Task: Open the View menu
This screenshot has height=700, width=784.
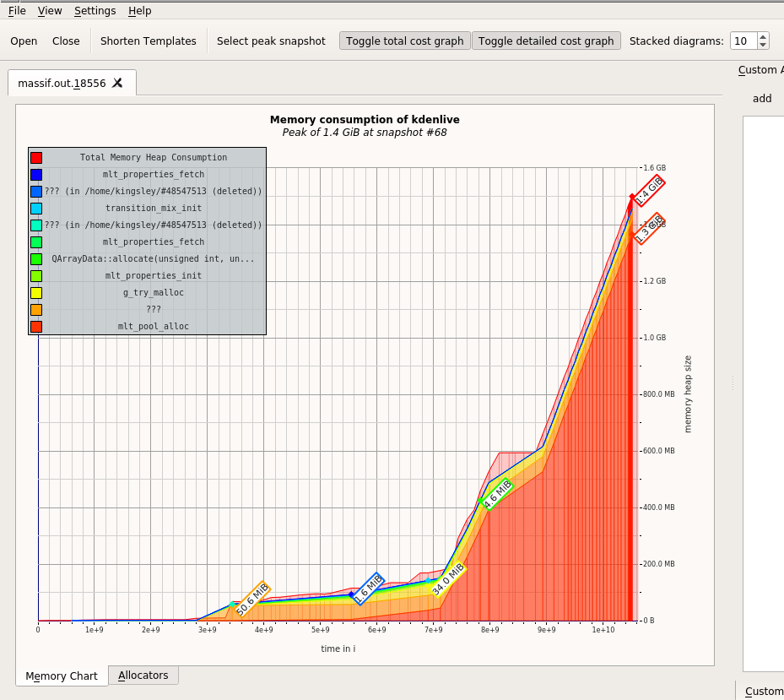Action: tap(50, 10)
